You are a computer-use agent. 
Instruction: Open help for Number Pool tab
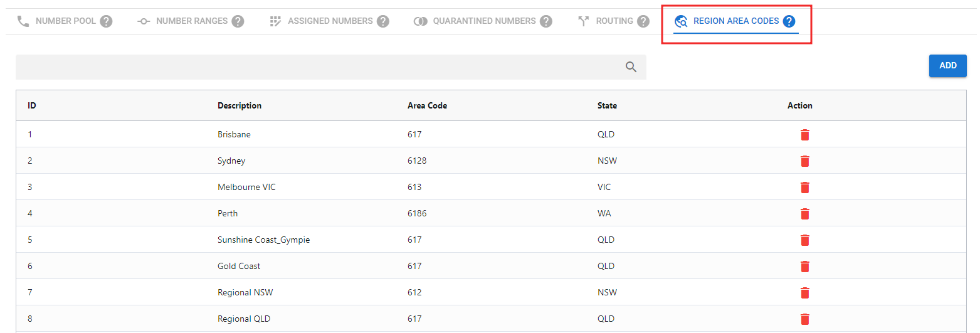point(107,21)
